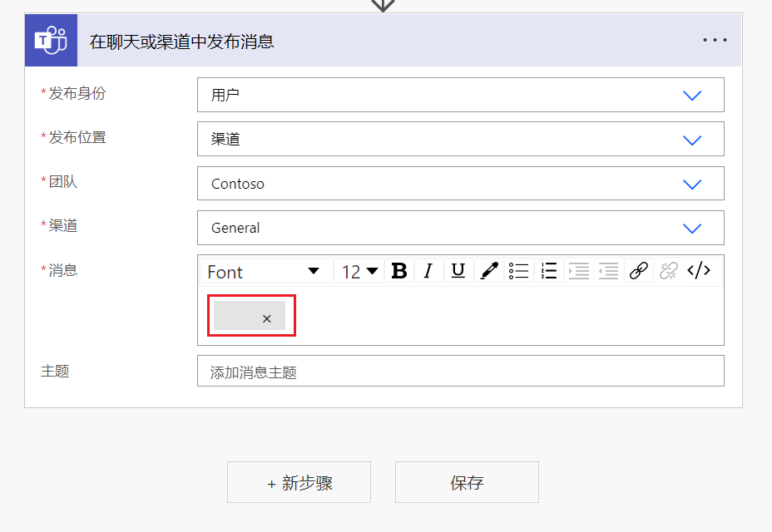The image size is (772, 532).
Task: Insert a hyperlink in the message
Action: click(x=639, y=271)
